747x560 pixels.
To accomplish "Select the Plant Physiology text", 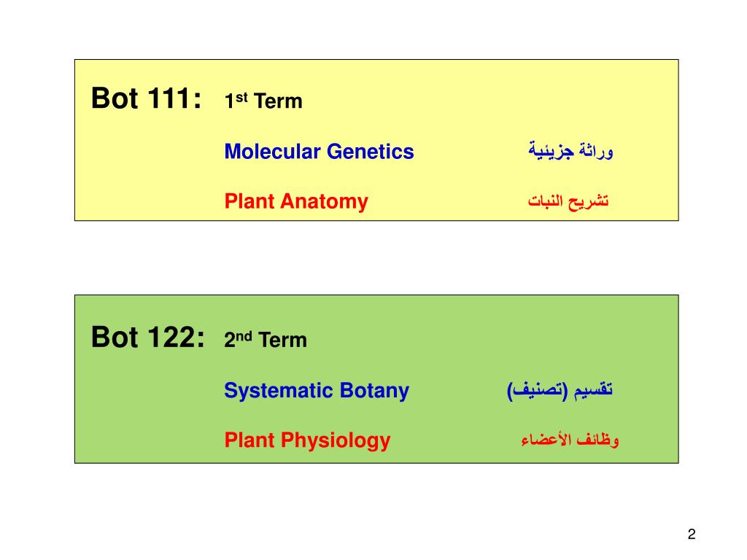I will tap(307, 440).
